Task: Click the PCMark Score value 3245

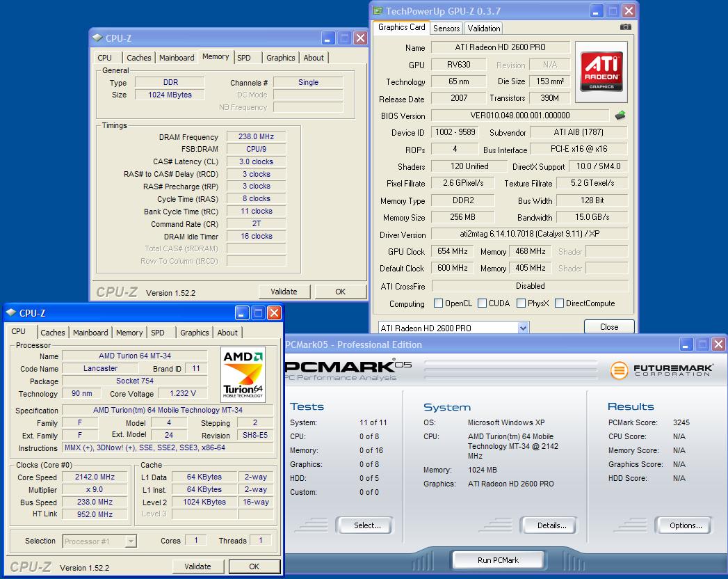Action: [681, 422]
